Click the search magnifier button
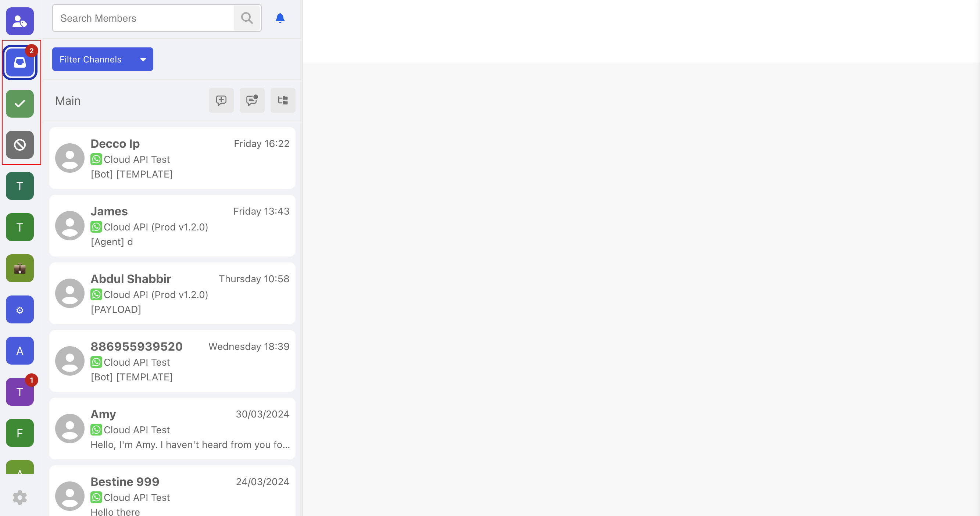980x516 pixels. (247, 18)
